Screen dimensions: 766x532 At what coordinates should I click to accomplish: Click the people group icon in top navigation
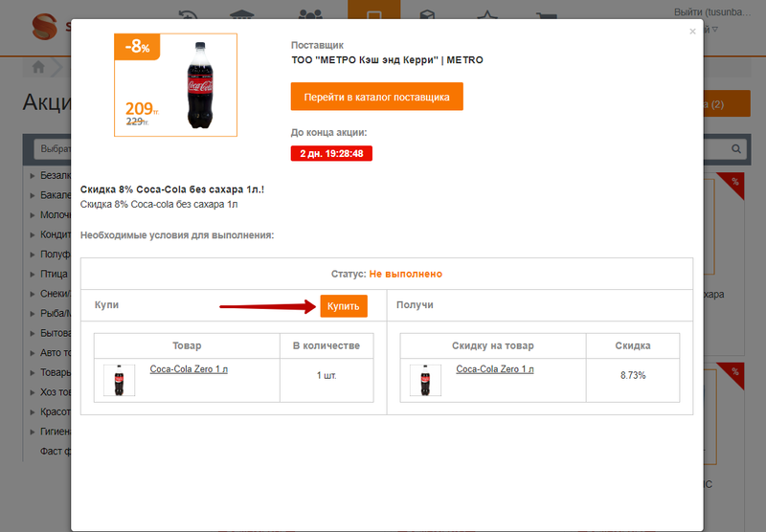pos(310,14)
